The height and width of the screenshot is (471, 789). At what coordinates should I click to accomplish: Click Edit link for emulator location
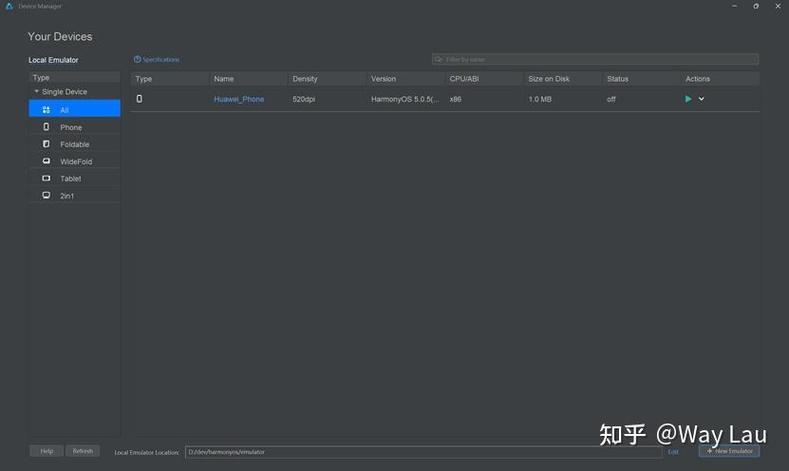(x=673, y=452)
